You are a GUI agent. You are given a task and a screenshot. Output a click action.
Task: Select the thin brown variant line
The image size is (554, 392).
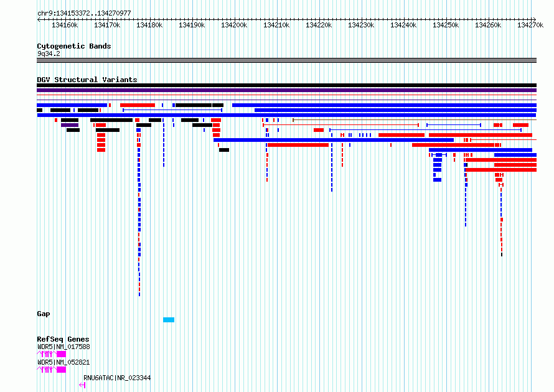tap(415, 120)
